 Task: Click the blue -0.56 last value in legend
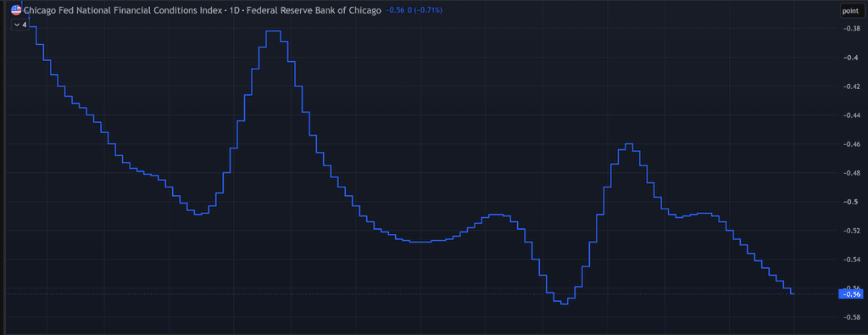coord(395,10)
